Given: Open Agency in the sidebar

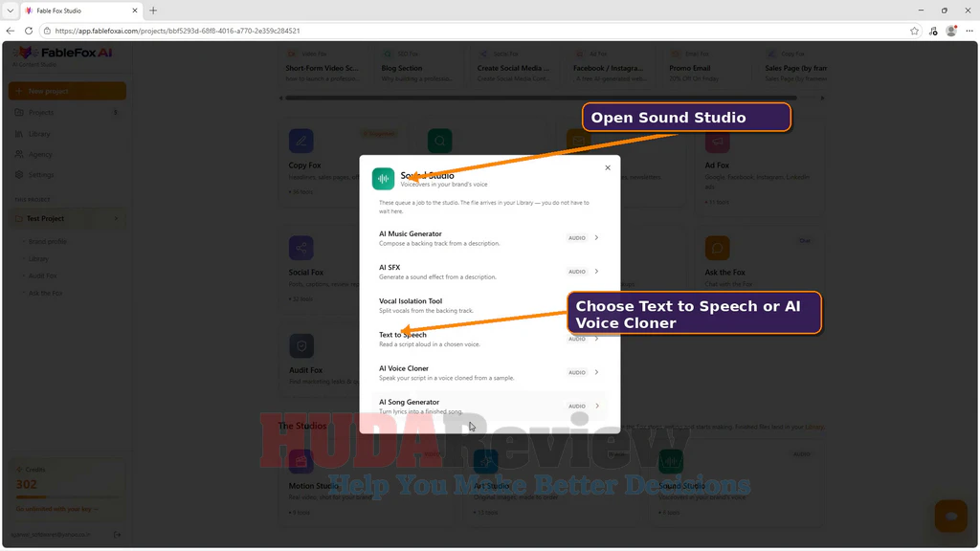Looking at the screenshot, I should 67,154.
